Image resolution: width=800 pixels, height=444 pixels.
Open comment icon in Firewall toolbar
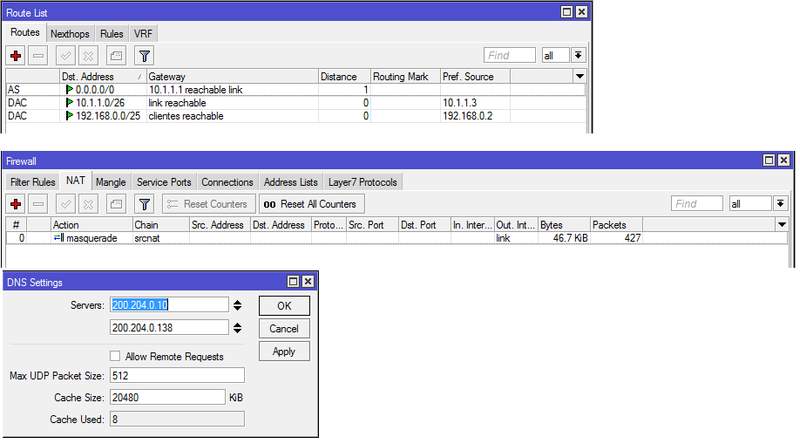click(116, 204)
